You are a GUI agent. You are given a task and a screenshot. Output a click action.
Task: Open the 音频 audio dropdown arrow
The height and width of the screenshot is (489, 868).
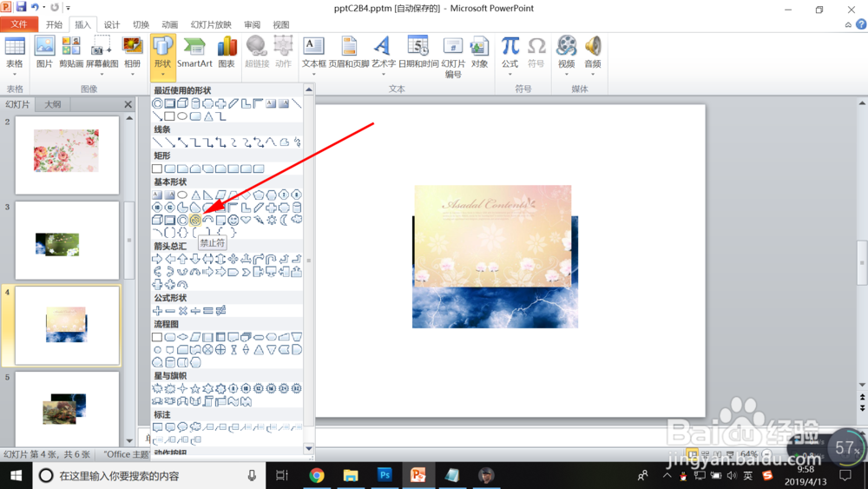(593, 74)
